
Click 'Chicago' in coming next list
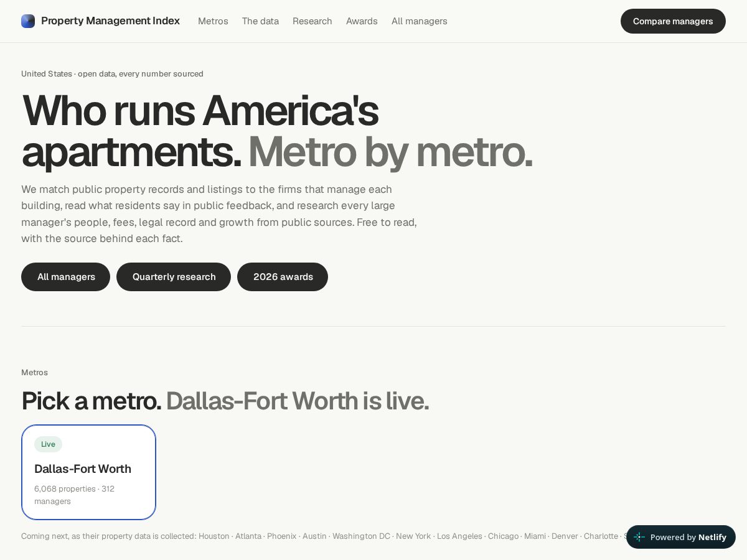pos(503,536)
